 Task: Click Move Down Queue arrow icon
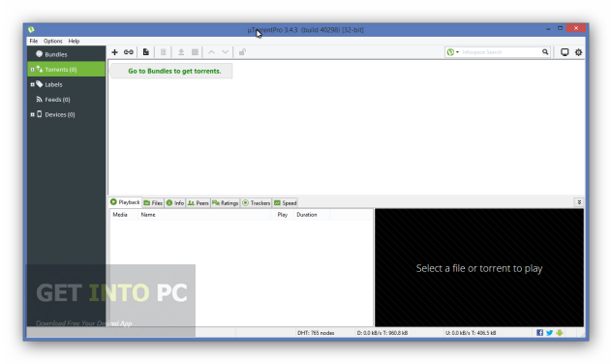(226, 52)
